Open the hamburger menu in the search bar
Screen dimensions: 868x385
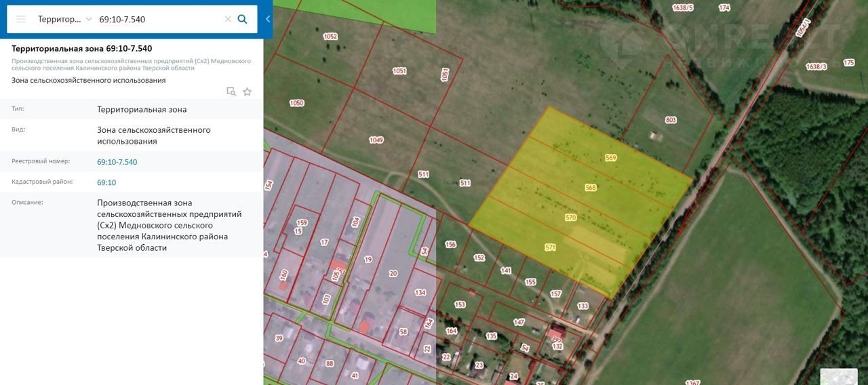(x=21, y=19)
